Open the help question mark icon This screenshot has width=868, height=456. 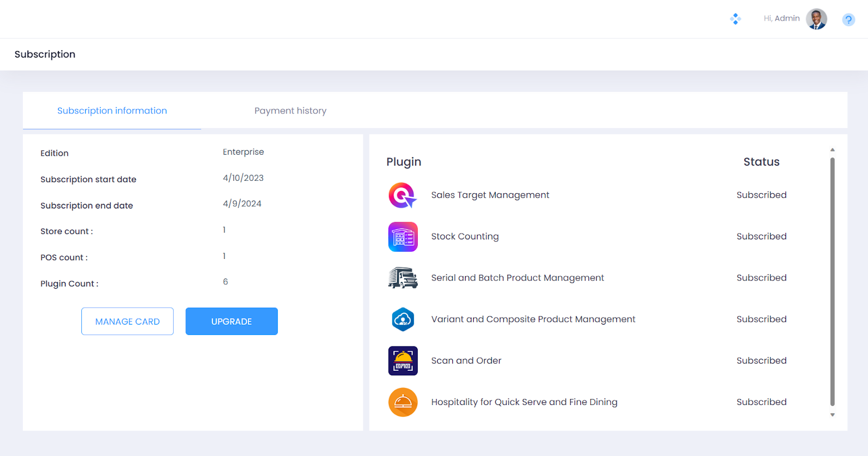coord(848,20)
